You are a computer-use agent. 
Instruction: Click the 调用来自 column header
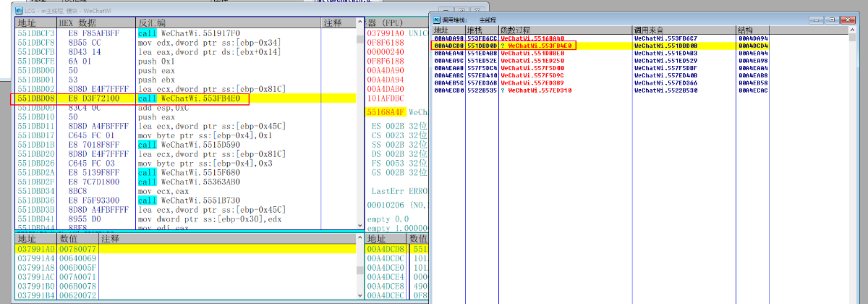(x=684, y=30)
